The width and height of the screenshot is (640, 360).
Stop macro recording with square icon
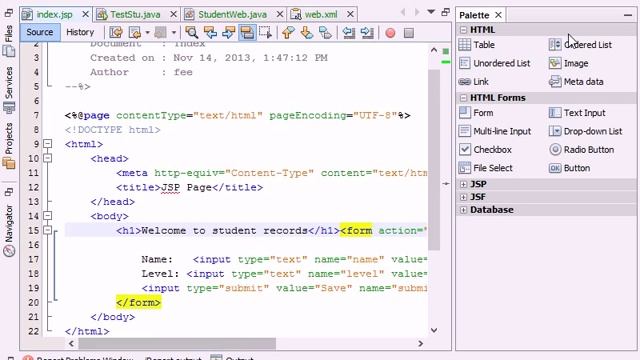pyautogui.click(x=409, y=33)
